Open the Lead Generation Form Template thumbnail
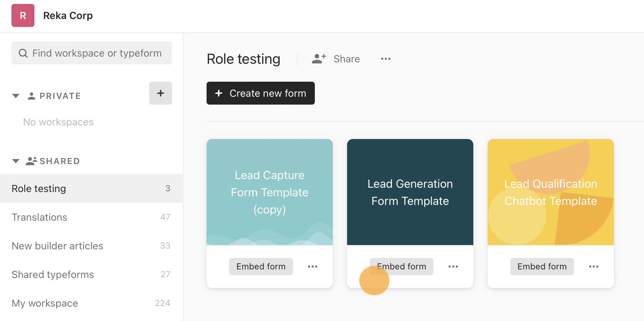Image resolution: width=644 pixels, height=321 pixels. click(x=410, y=192)
